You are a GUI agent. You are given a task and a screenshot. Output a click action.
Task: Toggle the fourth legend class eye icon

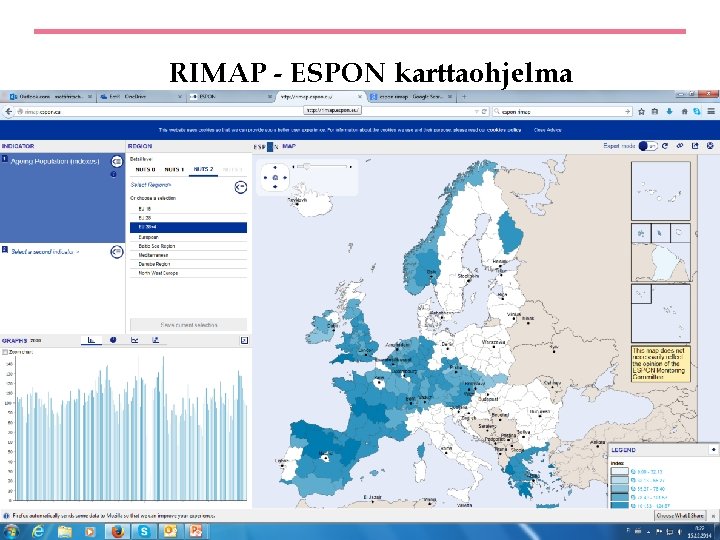click(x=633, y=497)
